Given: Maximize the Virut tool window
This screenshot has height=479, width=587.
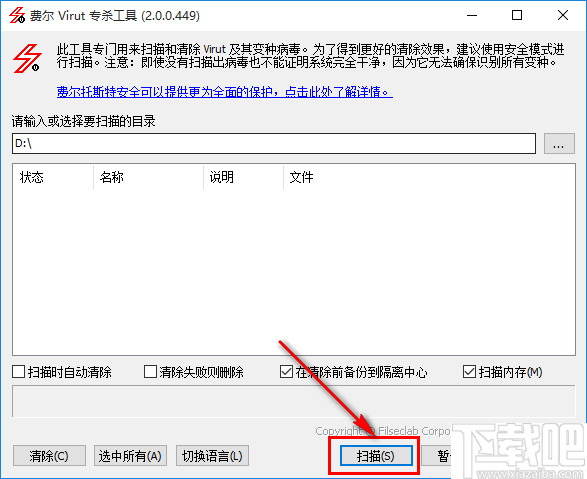Looking at the screenshot, I should (x=517, y=15).
